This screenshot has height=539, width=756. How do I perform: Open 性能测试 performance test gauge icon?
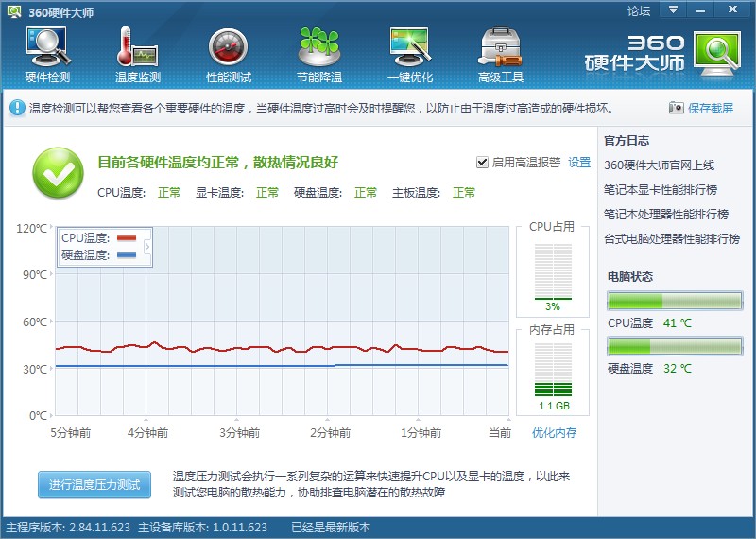[x=228, y=47]
